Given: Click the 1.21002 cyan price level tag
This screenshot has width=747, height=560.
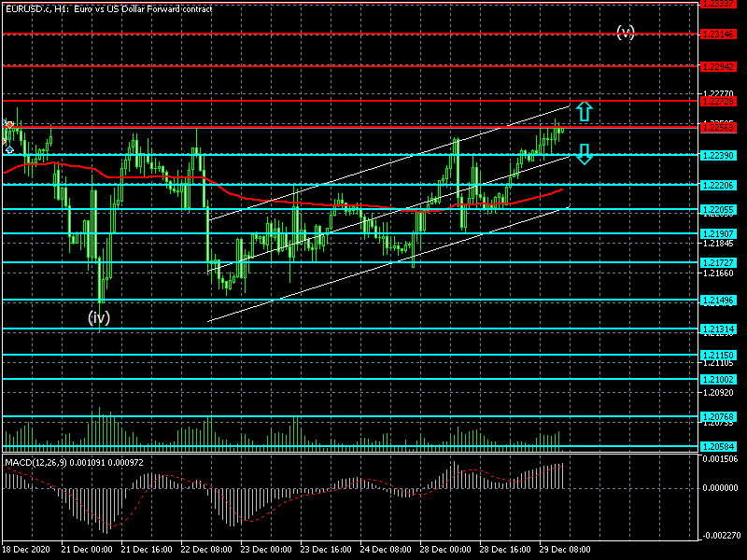Looking at the screenshot, I should tap(718, 379).
